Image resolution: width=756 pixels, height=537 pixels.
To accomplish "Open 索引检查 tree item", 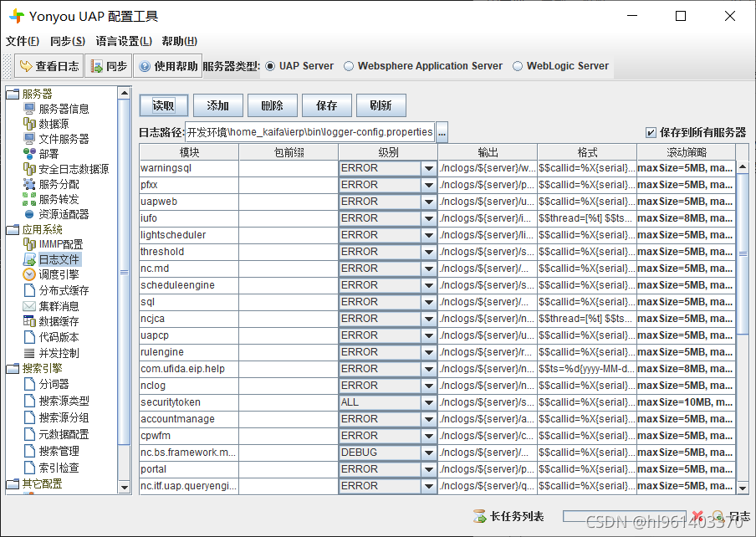I will pos(59,468).
